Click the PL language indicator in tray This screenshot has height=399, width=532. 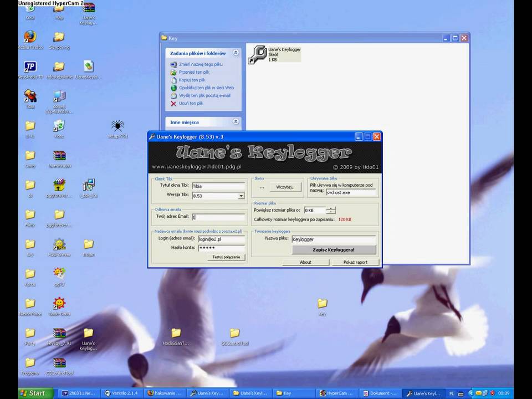pos(452,393)
